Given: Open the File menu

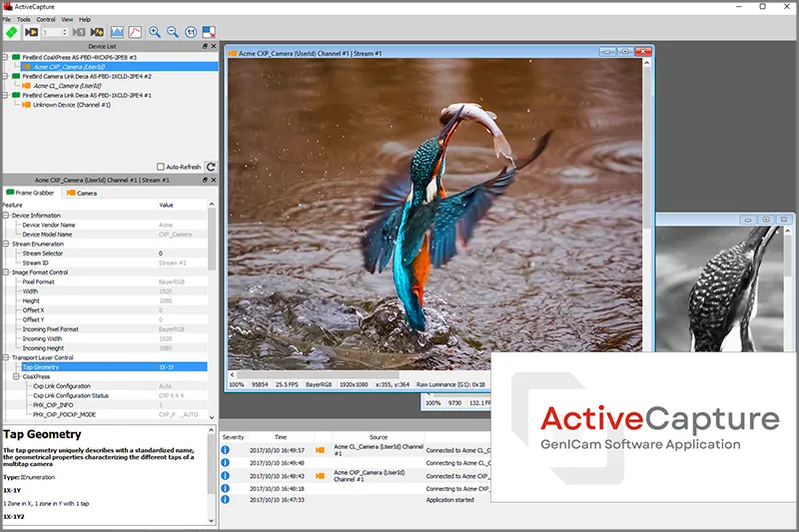Looking at the screenshot, I should click(x=7, y=19).
